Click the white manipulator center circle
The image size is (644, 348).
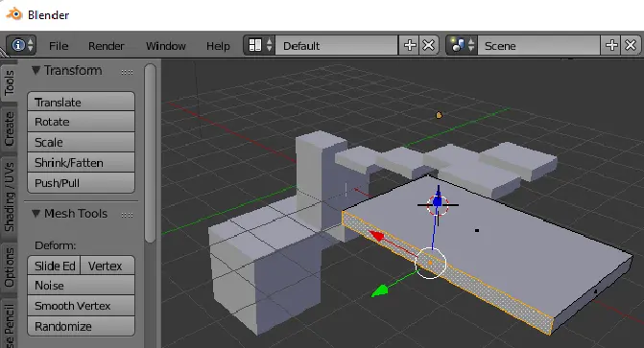430,263
